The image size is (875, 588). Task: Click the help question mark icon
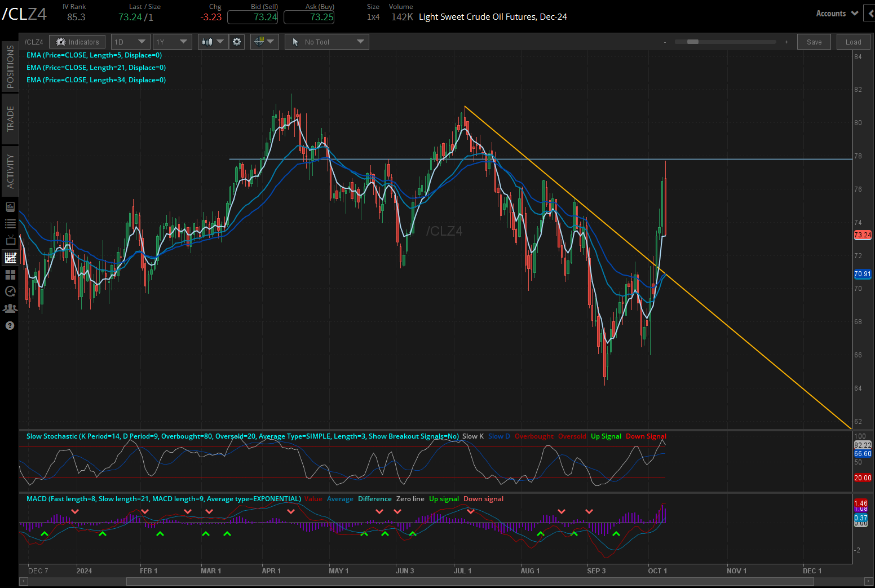click(x=10, y=325)
